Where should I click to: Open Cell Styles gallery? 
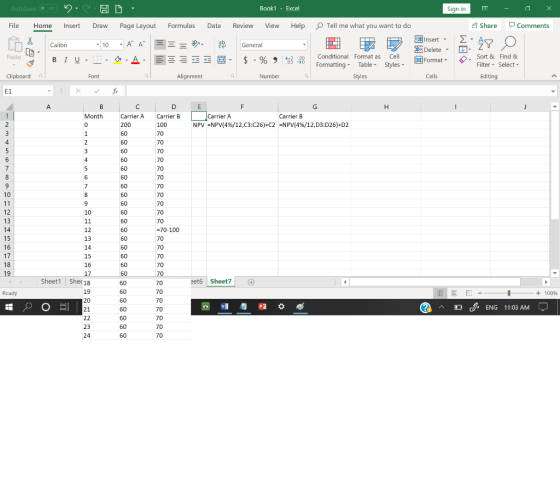pos(394,52)
